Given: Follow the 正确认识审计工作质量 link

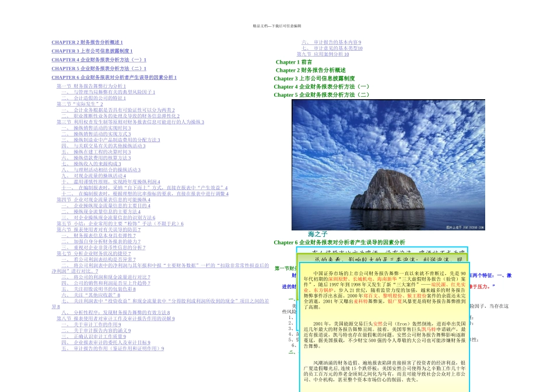Looking at the screenshot, I should (94, 337).
